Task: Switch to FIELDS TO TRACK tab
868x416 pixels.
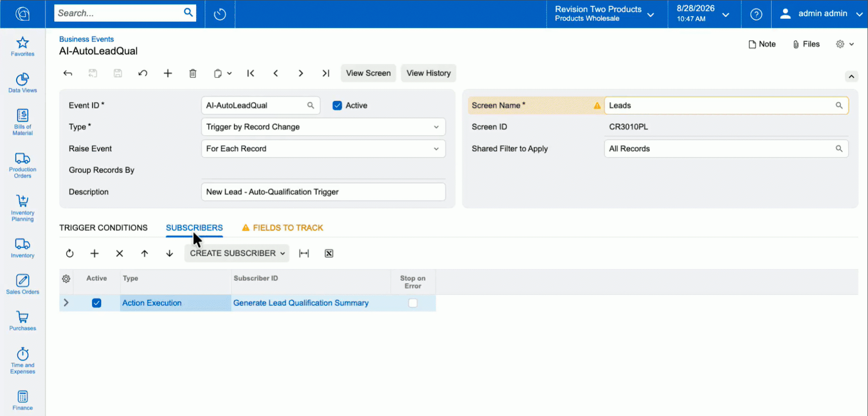Action: tap(283, 228)
